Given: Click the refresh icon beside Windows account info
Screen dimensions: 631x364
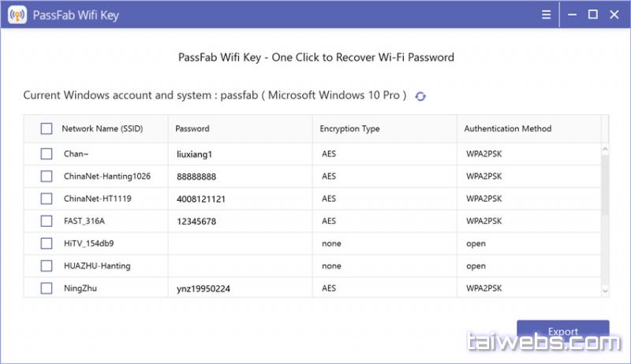Looking at the screenshot, I should pyautogui.click(x=420, y=96).
